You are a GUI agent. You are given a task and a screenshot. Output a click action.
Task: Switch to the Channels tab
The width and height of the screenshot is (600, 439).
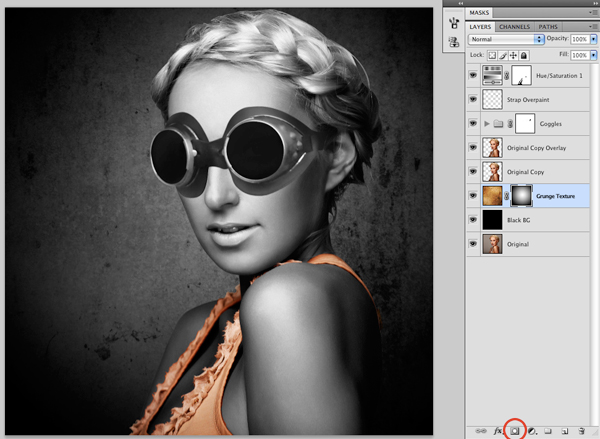point(514,27)
